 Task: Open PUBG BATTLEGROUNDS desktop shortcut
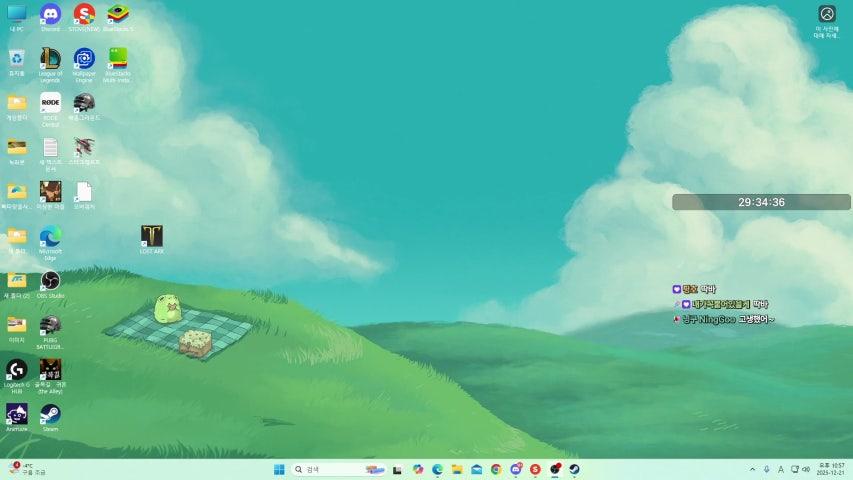(x=50, y=332)
